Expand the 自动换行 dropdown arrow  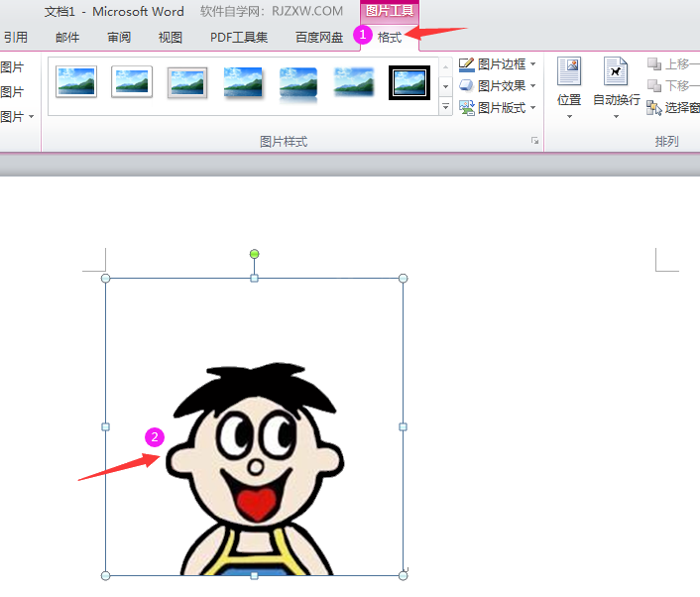click(x=616, y=117)
